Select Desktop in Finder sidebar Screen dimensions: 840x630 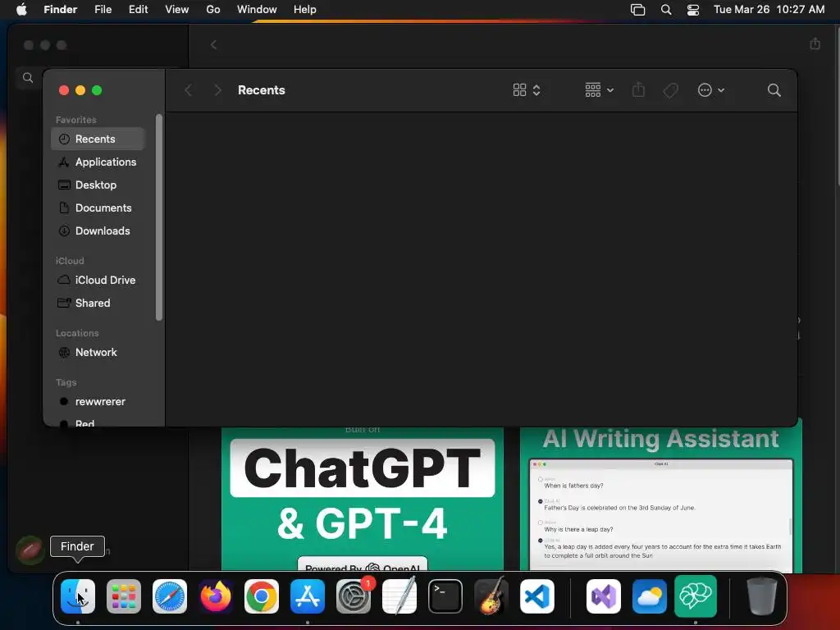98,185
